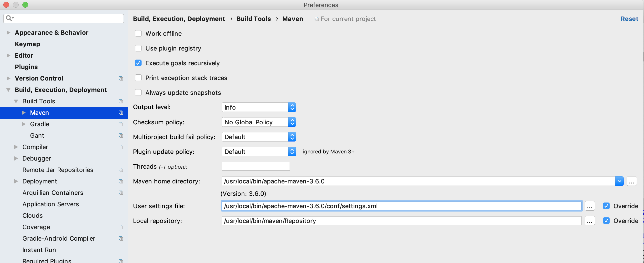Browse for the User settings file

[x=590, y=206]
